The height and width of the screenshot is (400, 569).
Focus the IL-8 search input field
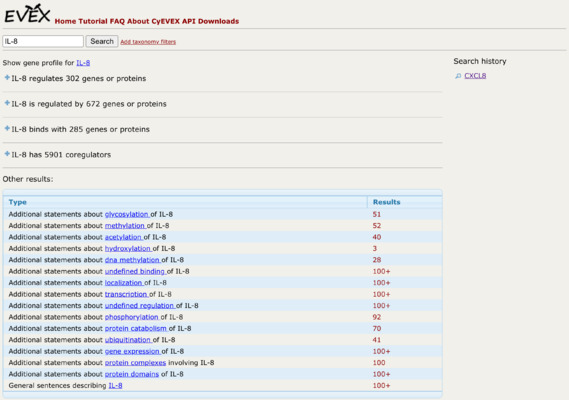tap(43, 41)
